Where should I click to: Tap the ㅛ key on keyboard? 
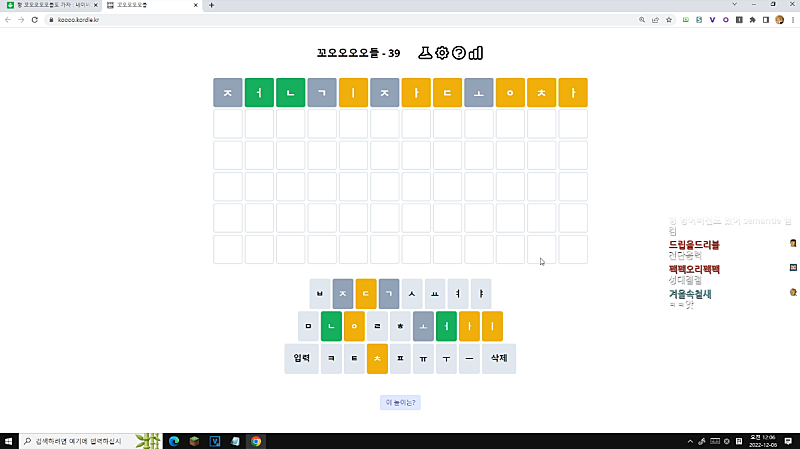[x=435, y=293]
